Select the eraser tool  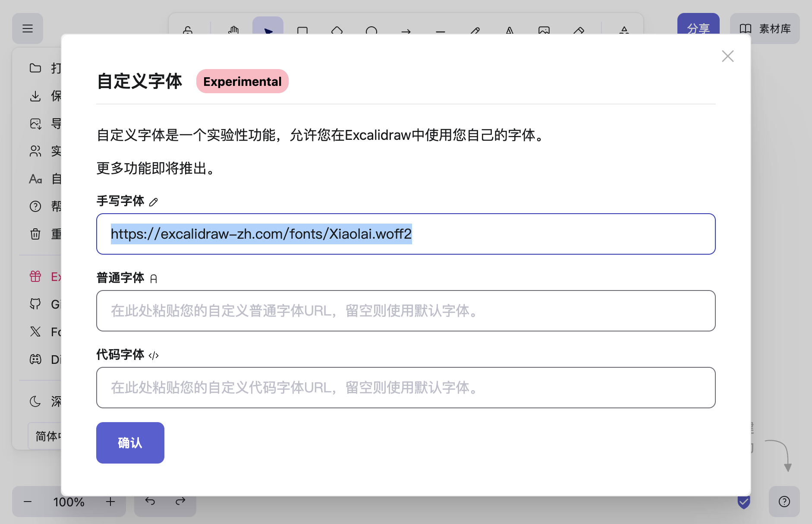(579, 29)
